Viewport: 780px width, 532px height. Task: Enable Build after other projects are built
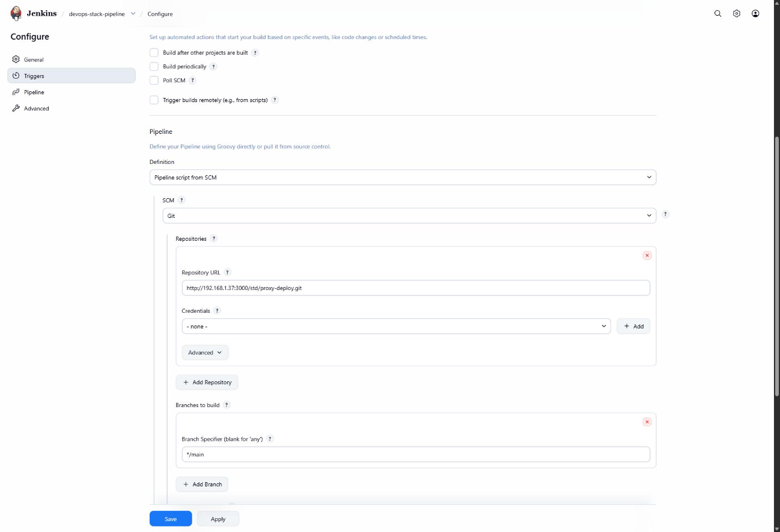154,53
